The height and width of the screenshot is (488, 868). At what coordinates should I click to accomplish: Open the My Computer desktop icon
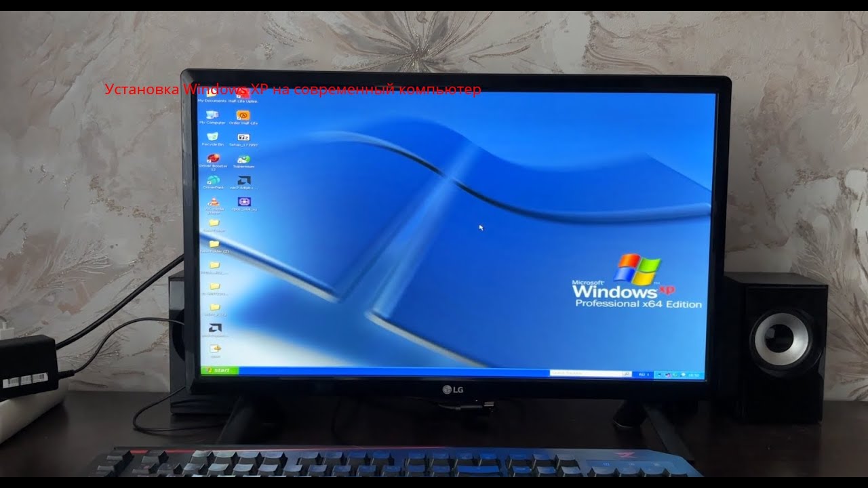[x=212, y=116]
